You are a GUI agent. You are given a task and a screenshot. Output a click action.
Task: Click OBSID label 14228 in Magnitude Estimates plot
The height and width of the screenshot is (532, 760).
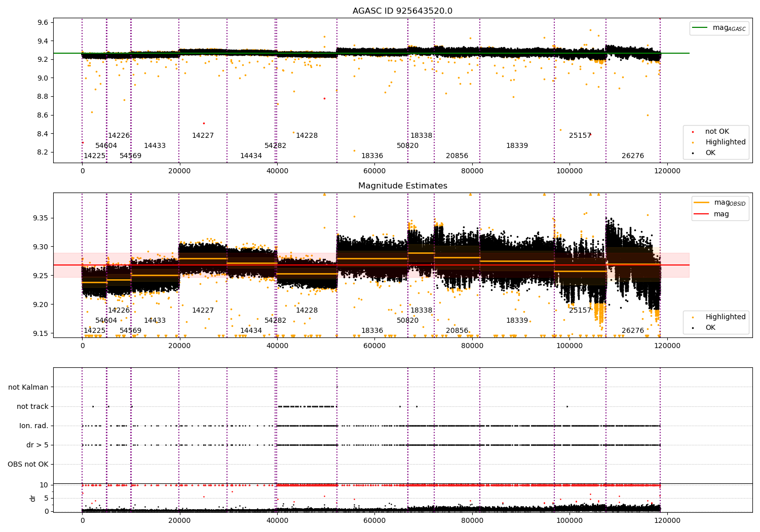click(307, 311)
